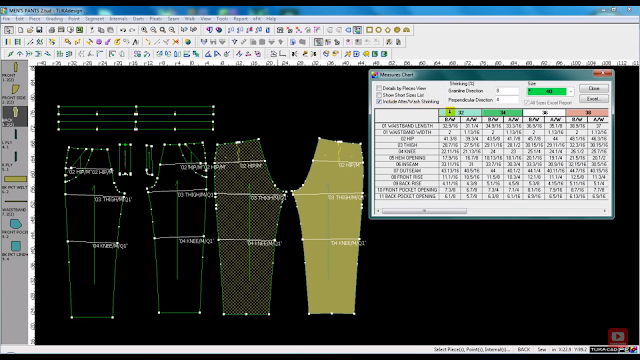This screenshot has height=360, width=640.
Task: Click the 01 WAISTBAND LENGTH row label
Action: pos(407,126)
